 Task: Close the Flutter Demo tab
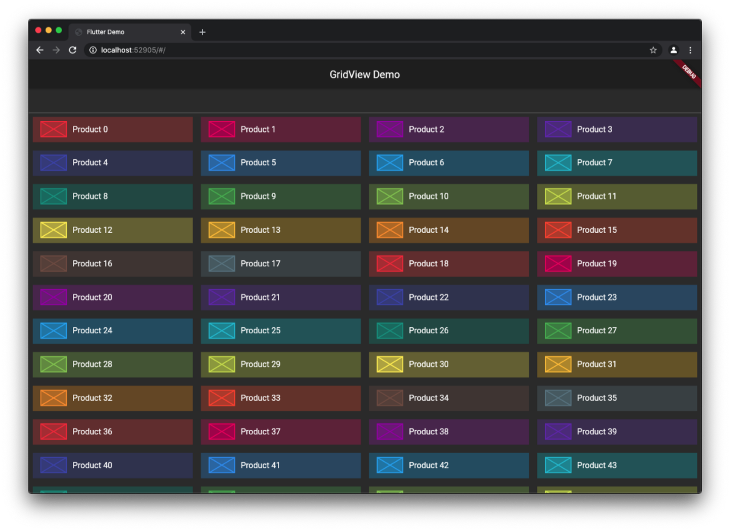pyautogui.click(x=182, y=32)
